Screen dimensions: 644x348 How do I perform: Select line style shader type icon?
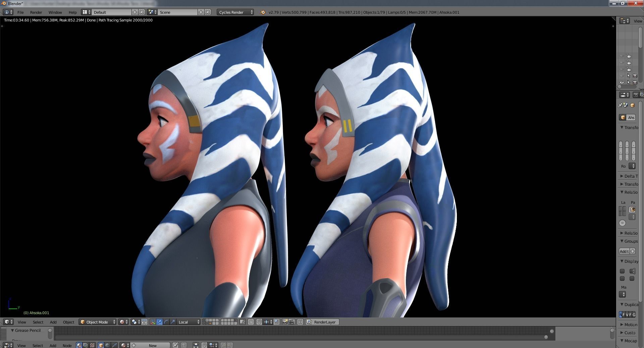pyautogui.click(x=114, y=345)
